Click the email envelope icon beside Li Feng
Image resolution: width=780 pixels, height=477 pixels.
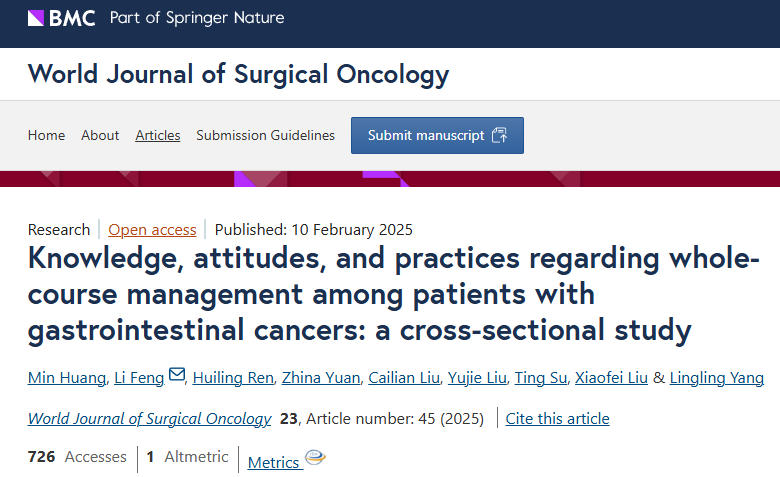(177, 375)
